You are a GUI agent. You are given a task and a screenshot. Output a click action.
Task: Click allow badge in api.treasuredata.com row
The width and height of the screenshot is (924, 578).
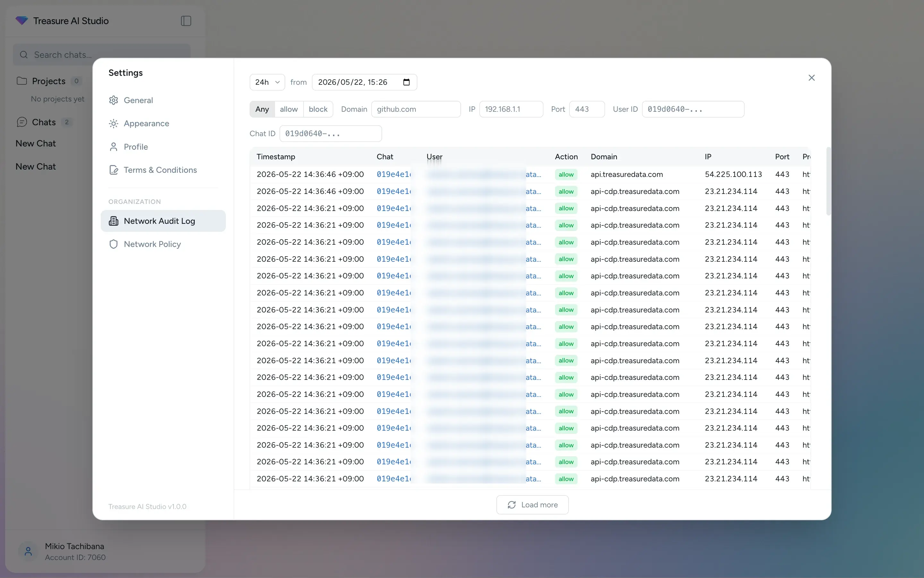pyautogui.click(x=566, y=174)
